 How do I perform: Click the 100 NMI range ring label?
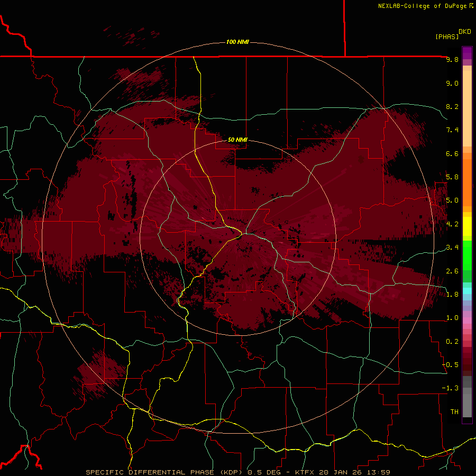point(237,42)
